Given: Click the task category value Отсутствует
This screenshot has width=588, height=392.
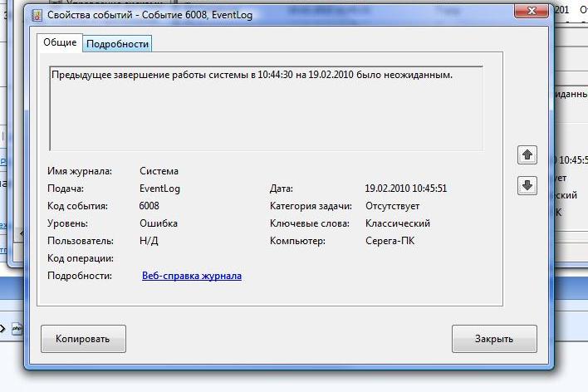Looking at the screenshot, I should coord(392,206).
